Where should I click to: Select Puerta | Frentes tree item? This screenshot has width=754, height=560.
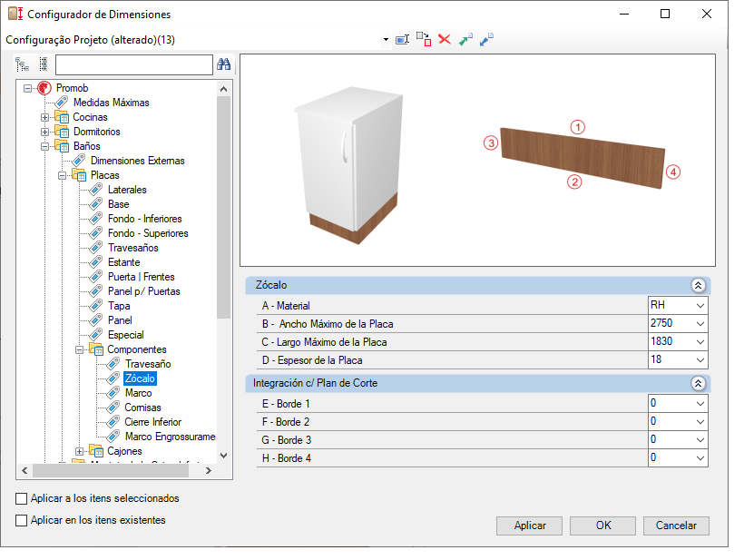click(x=142, y=277)
